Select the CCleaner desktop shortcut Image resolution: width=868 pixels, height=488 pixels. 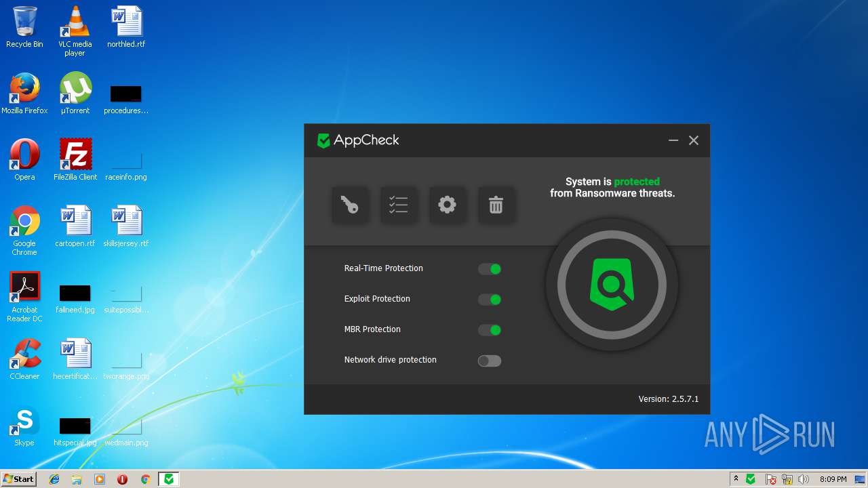click(24, 359)
